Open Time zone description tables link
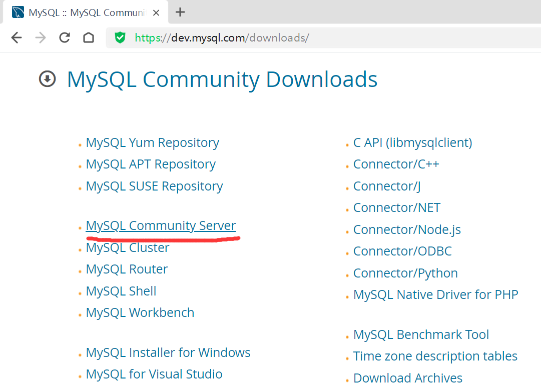The height and width of the screenshot is (392, 541). [x=435, y=356]
